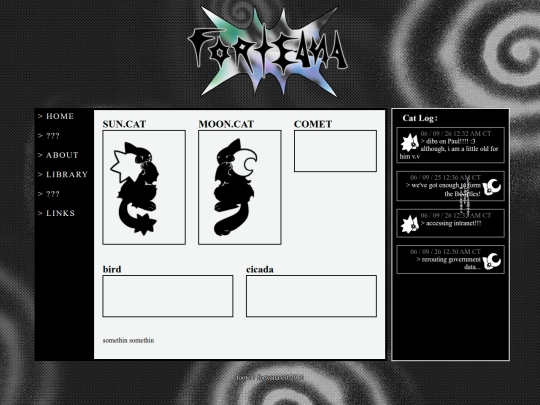Click the 12:30 AM CT log timestamp
The image size is (540, 405).
(445, 252)
